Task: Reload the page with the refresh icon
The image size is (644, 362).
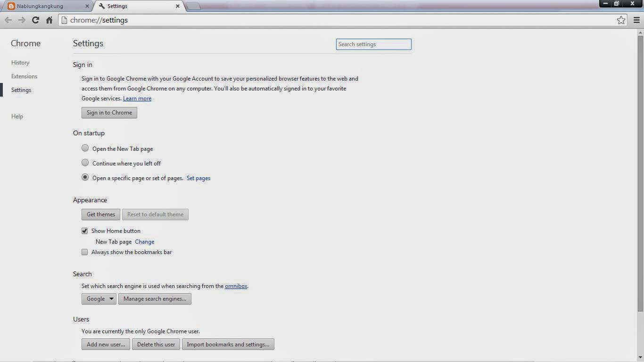Action: [35, 20]
